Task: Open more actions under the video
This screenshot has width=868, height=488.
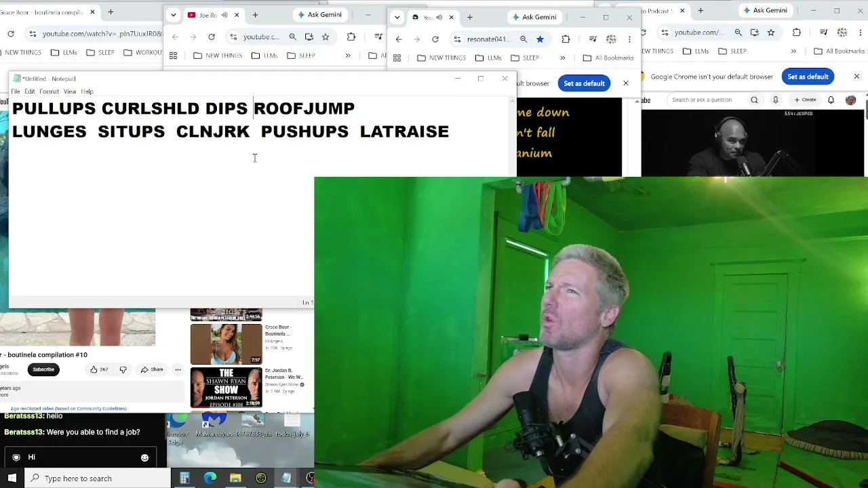Action: coord(178,369)
